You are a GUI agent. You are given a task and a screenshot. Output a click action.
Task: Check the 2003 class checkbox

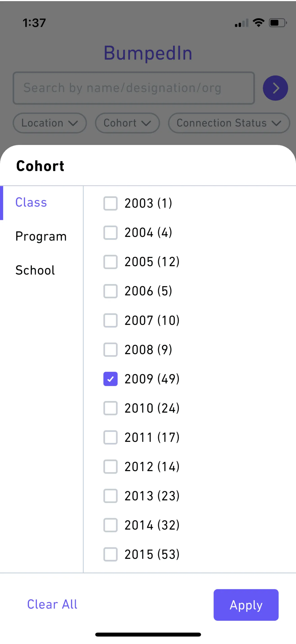pyautogui.click(x=110, y=203)
